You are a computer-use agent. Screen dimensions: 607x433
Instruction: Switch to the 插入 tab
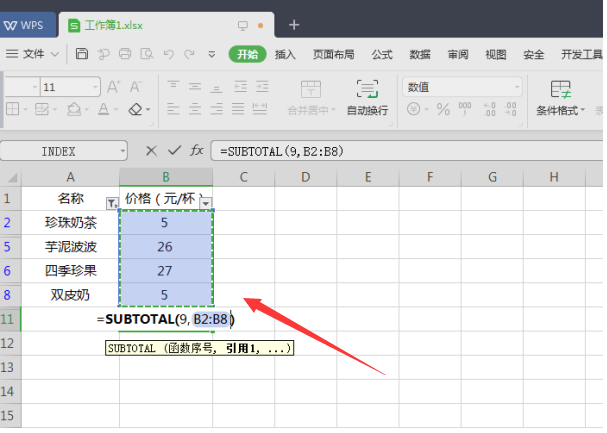tap(285, 55)
